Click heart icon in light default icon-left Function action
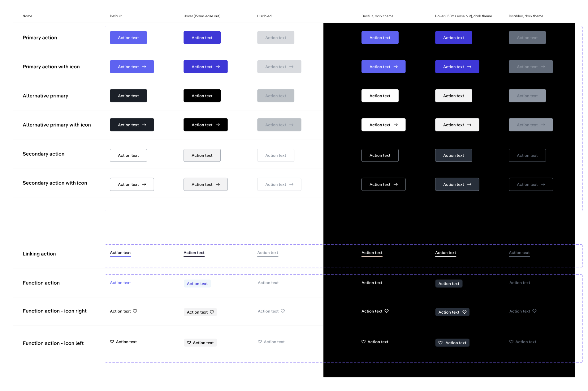This screenshot has height=391, width=588. (112, 342)
